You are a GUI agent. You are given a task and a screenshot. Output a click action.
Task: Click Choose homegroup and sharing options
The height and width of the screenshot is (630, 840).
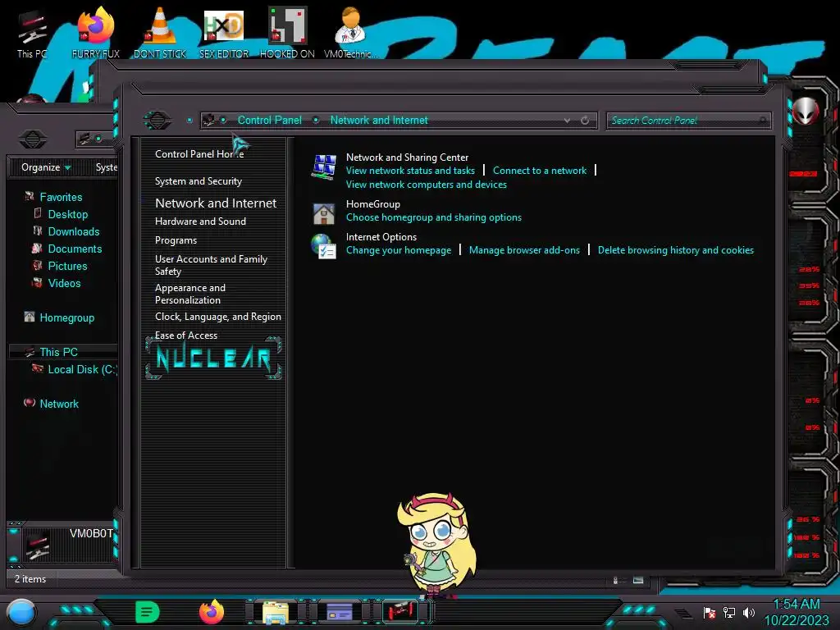tap(433, 217)
